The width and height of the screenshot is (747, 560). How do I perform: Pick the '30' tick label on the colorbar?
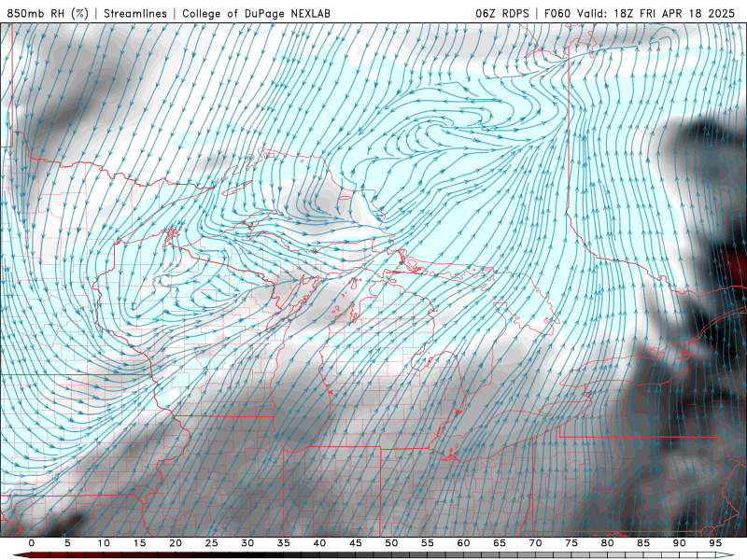(x=247, y=543)
